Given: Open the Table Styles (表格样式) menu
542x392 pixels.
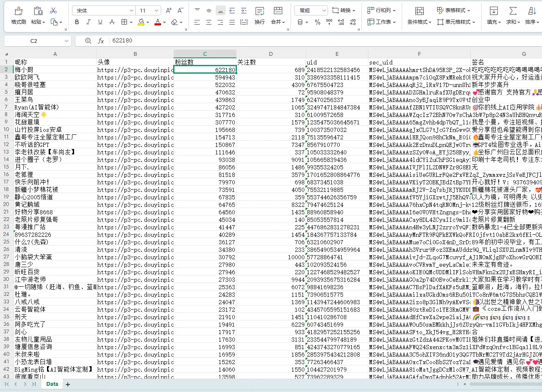Looking at the screenshot, I should coord(453,10).
